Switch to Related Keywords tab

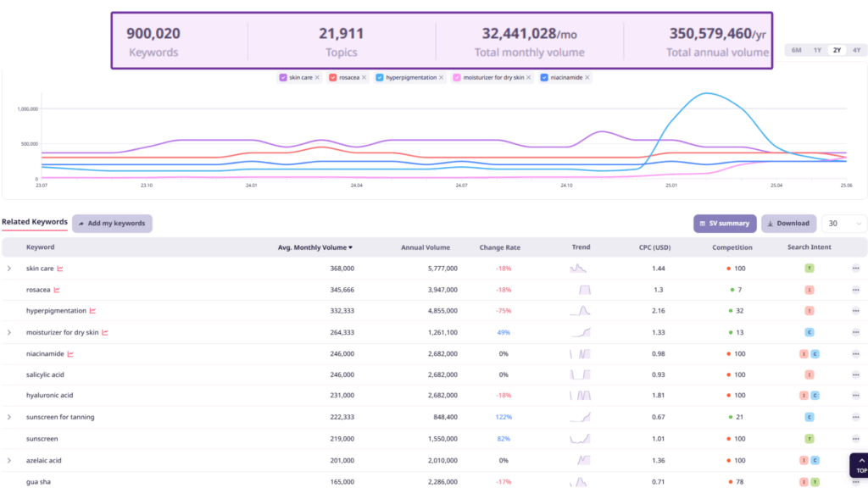(x=35, y=222)
